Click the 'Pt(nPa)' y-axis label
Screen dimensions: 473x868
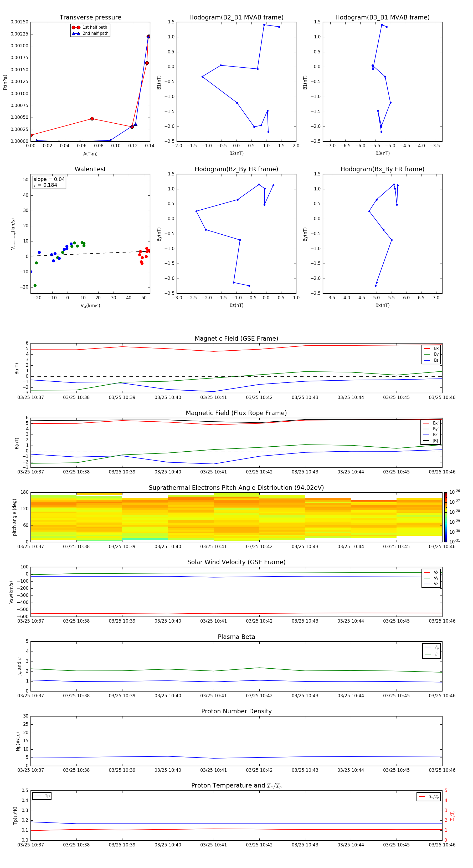tap(5, 82)
